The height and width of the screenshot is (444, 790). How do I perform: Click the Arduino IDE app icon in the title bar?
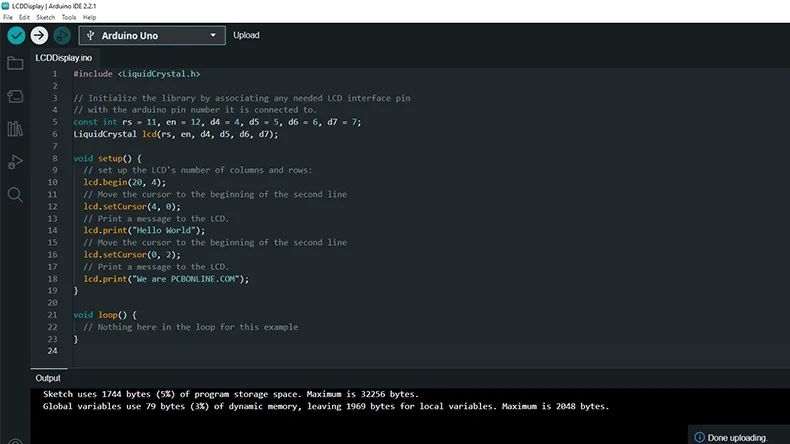point(6,6)
